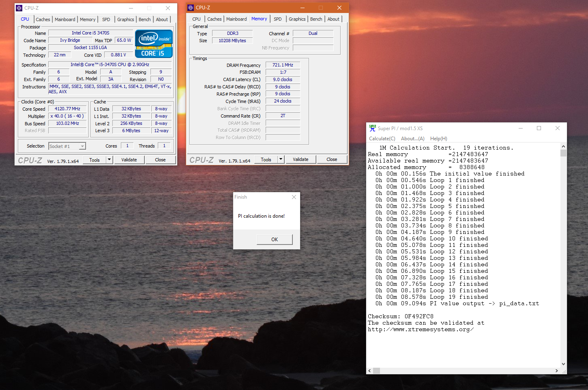The image size is (588, 390).
Task: Open About...(A) menu in Super PI
Action: [413, 139]
